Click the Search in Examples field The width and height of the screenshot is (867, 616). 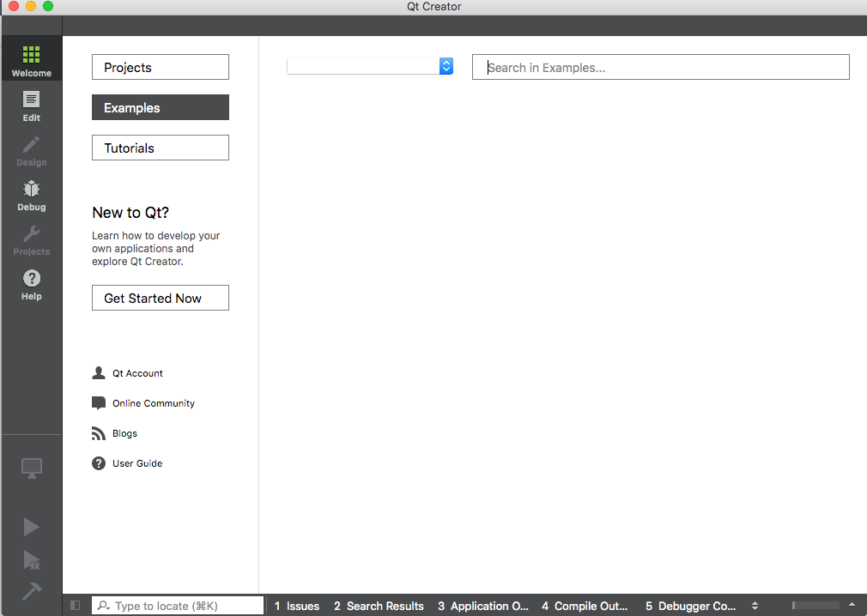click(x=661, y=67)
